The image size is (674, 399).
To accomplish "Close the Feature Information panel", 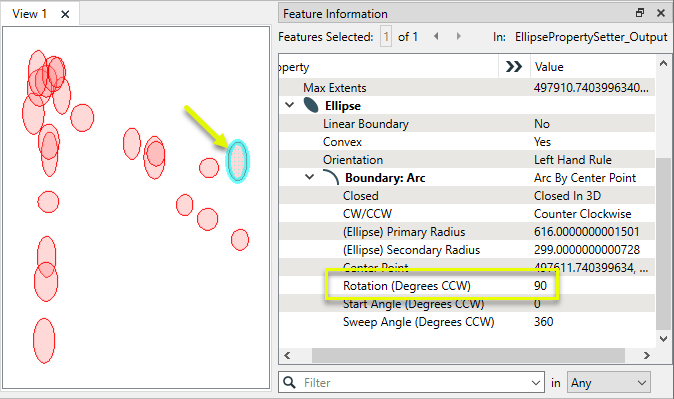I will point(661,13).
